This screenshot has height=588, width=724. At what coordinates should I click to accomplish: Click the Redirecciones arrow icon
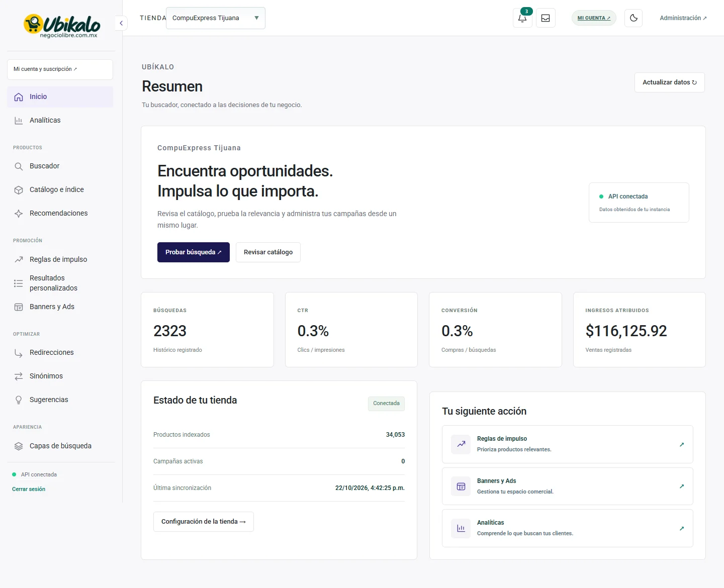[19, 353]
